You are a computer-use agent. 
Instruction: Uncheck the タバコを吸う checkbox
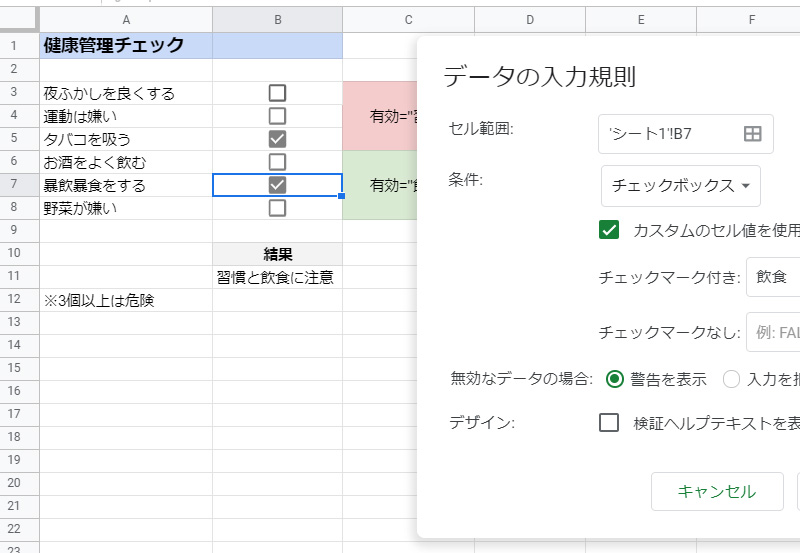point(277,139)
